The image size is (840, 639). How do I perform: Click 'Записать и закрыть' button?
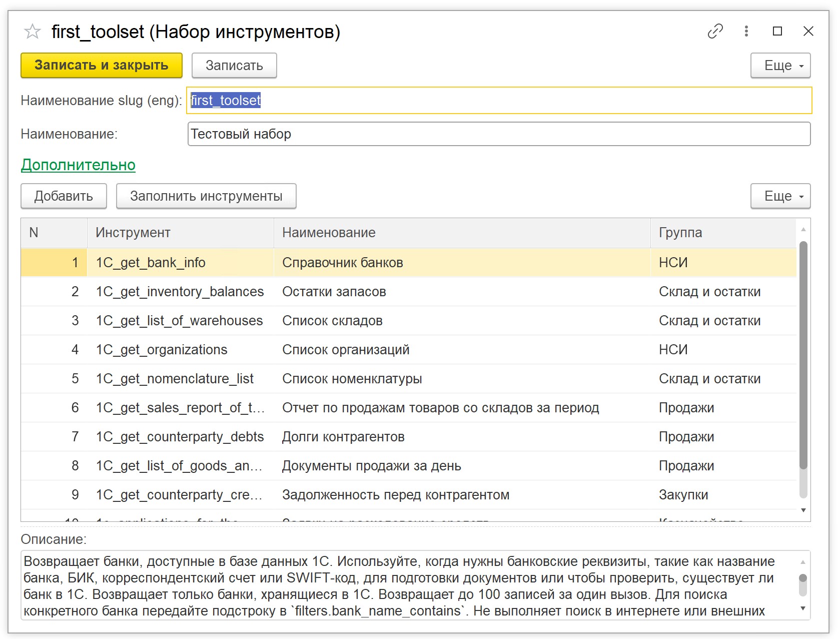click(102, 66)
